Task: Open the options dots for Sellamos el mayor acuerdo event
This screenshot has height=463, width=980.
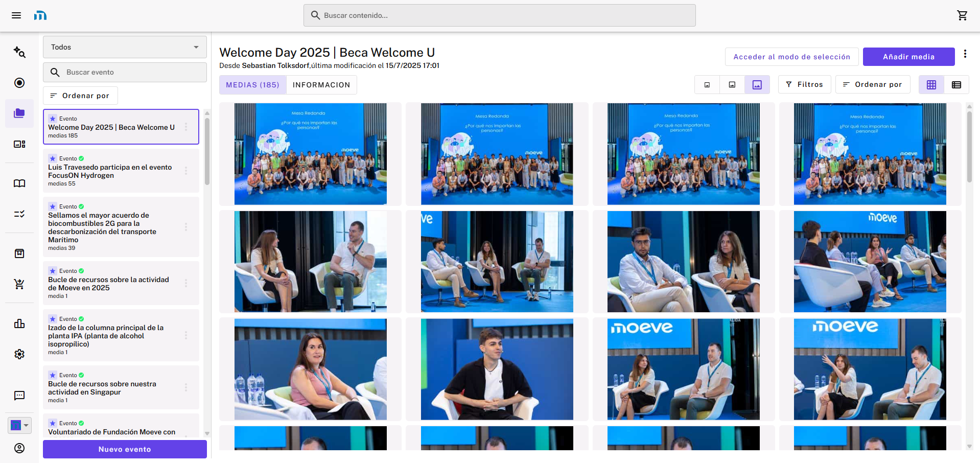Action: [x=186, y=227]
